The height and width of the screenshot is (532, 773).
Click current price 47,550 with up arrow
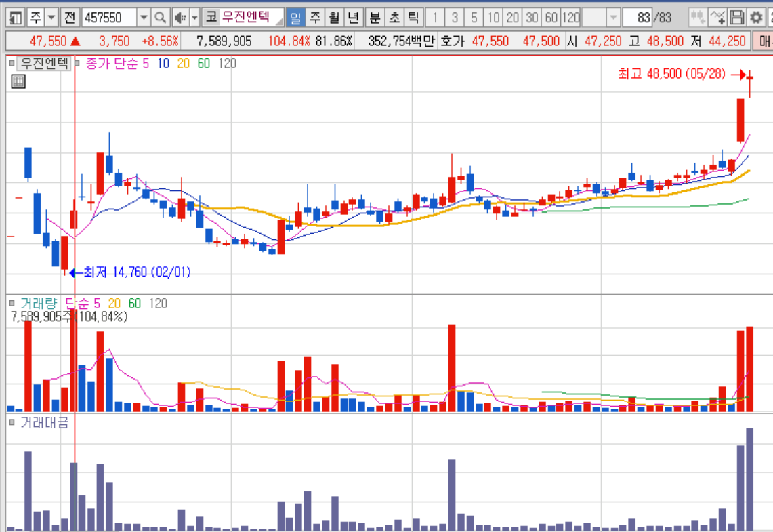[55, 41]
